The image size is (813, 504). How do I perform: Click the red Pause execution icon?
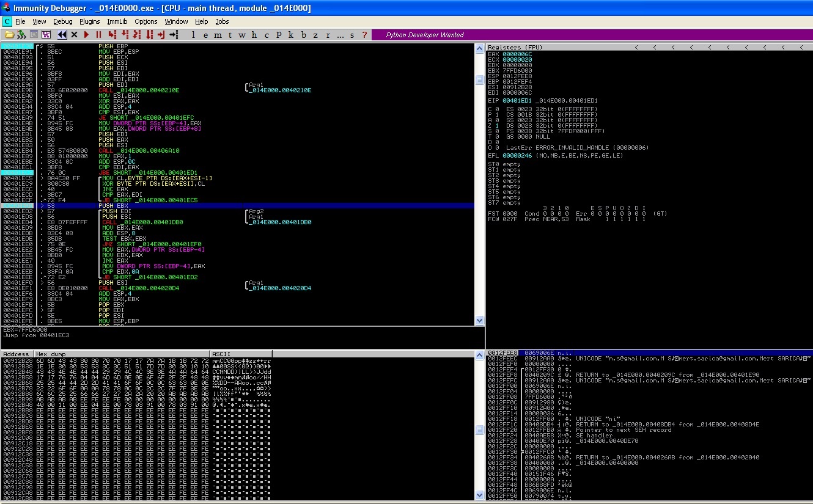98,35
